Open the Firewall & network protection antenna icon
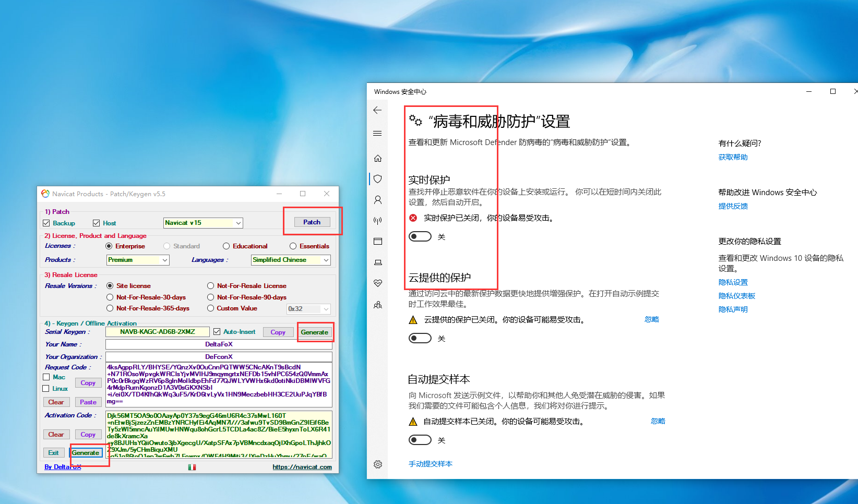Viewport: 858px width, 504px height. coord(378,221)
